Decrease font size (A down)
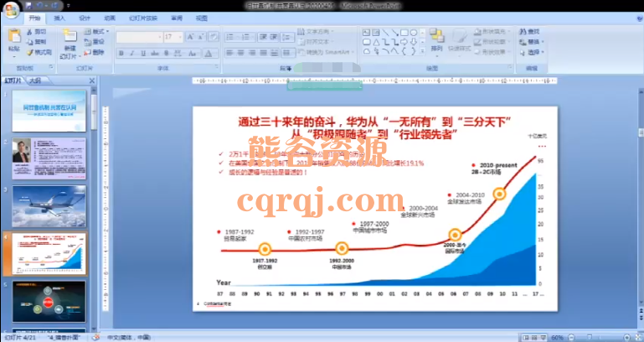Screen dimensions: 644x342 click(x=201, y=37)
